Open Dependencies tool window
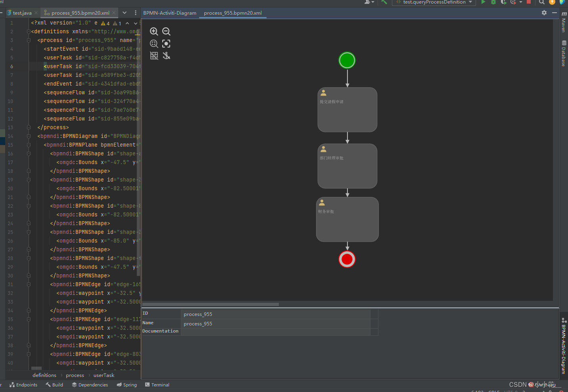 point(90,385)
